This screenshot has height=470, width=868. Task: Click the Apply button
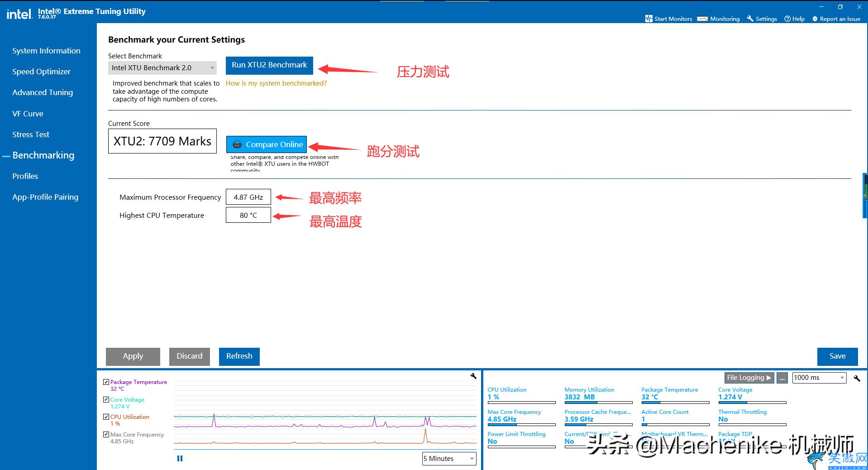(133, 356)
